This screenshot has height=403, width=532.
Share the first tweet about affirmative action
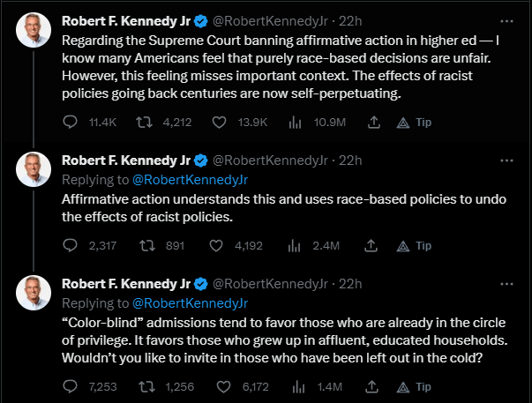click(371, 123)
